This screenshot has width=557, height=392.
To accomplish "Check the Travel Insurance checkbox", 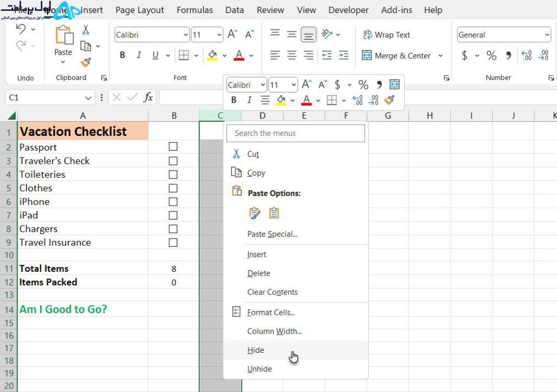I will pyautogui.click(x=173, y=242).
